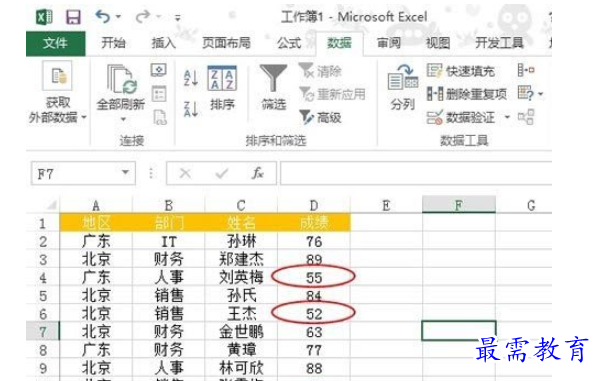Click the 全部刷新 refresh icon
Screen dimensions: 597x381
click(x=122, y=79)
